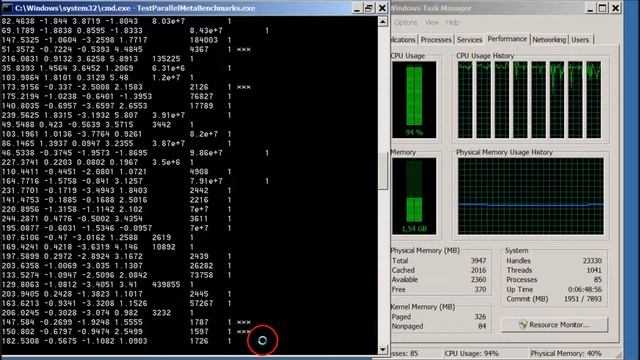Click the console value 439855
This screenshot has width=640, height=360.
point(166,284)
